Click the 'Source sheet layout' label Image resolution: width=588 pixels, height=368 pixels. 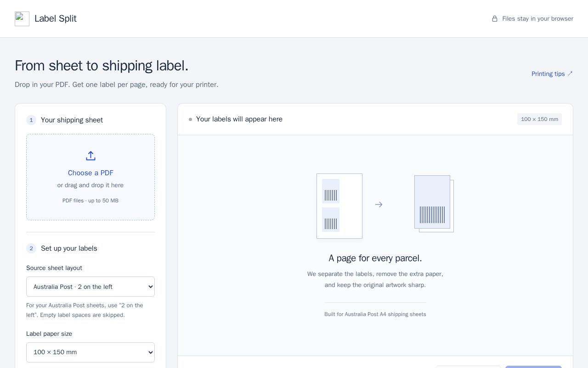pos(54,268)
